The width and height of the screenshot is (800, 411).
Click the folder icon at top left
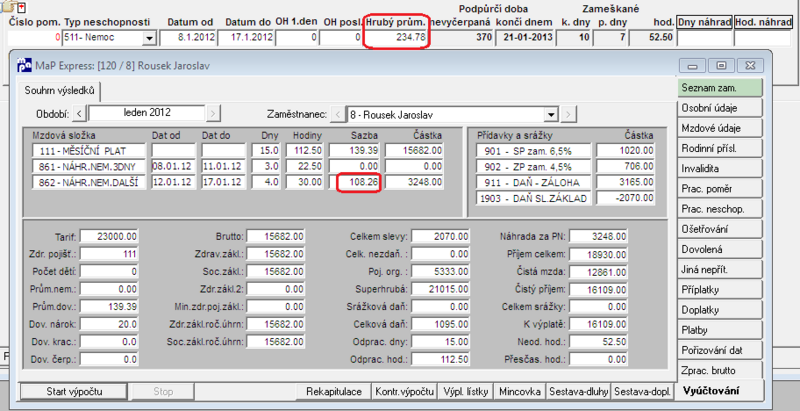pos(8,7)
